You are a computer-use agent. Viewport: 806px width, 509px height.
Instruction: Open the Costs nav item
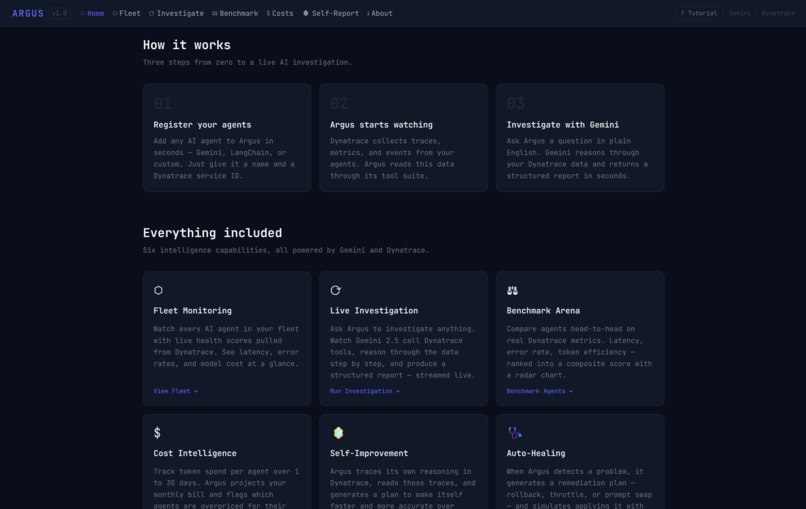(280, 13)
